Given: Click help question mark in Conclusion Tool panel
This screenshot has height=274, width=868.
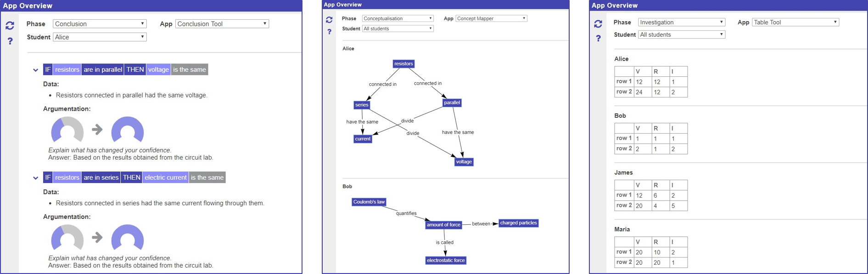Looking at the screenshot, I should tap(10, 41).
